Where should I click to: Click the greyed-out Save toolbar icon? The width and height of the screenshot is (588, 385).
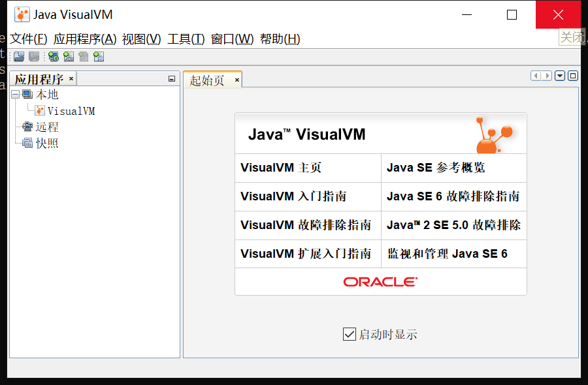point(34,57)
